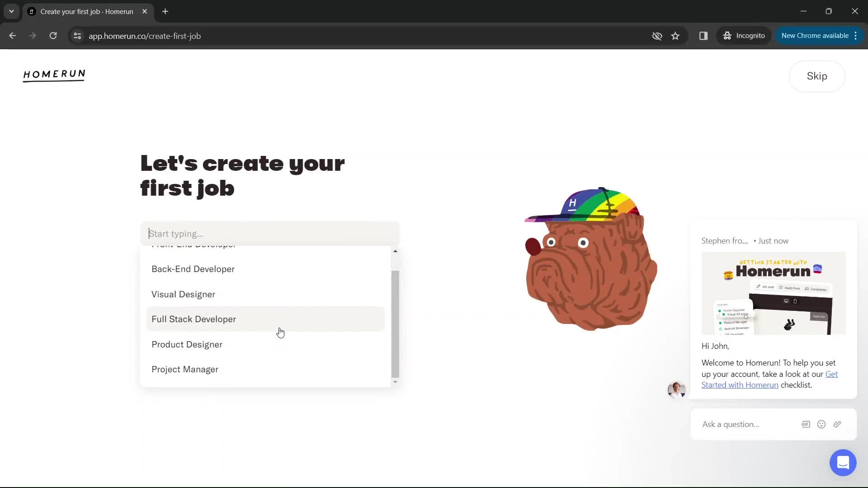Select Visual Designer from dropdown list
Viewport: 868px width, 488px height.
[x=184, y=294]
